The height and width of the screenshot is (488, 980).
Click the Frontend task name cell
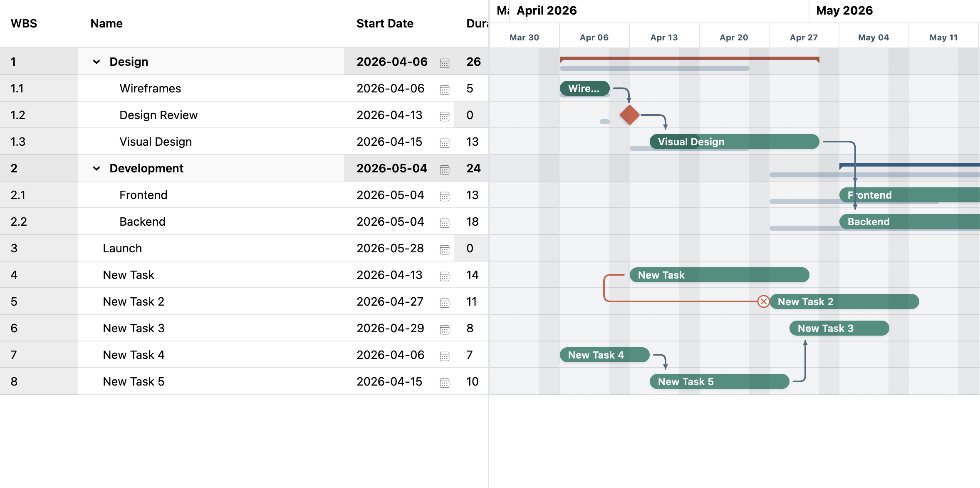[210, 195]
